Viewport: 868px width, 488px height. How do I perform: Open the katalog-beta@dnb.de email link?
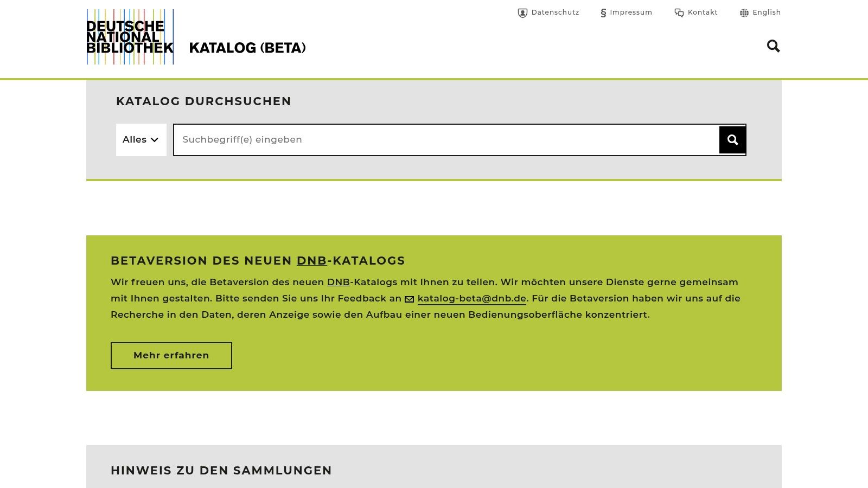tap(471, 298)
